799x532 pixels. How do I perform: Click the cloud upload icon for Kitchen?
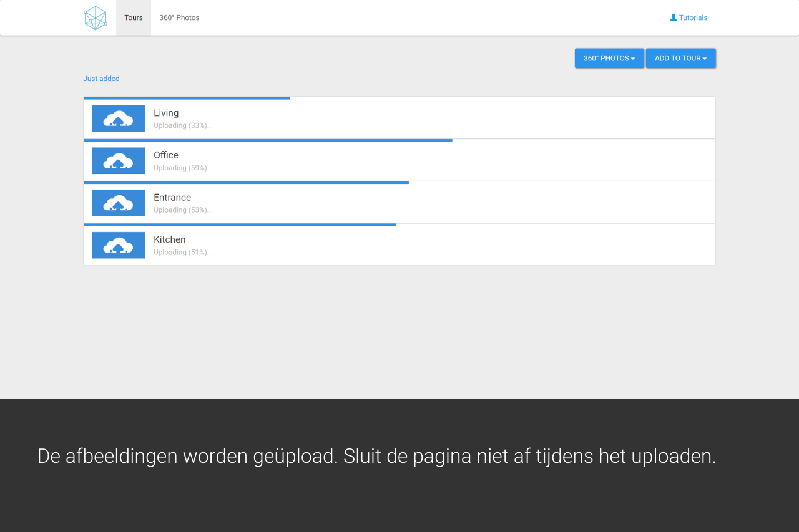pyautogui.click(x=119, y=245)
